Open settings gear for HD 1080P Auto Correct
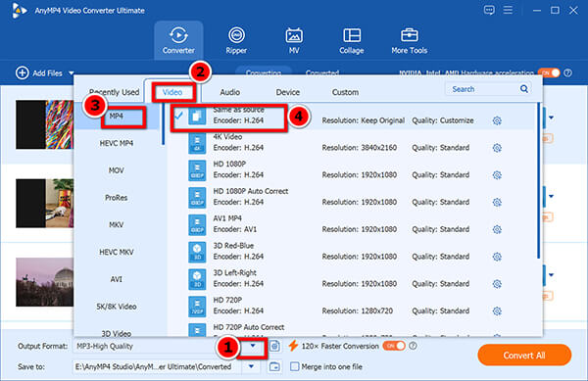Image resolution: width=588 pixels, height=381 pixels. tap(497, 203)
